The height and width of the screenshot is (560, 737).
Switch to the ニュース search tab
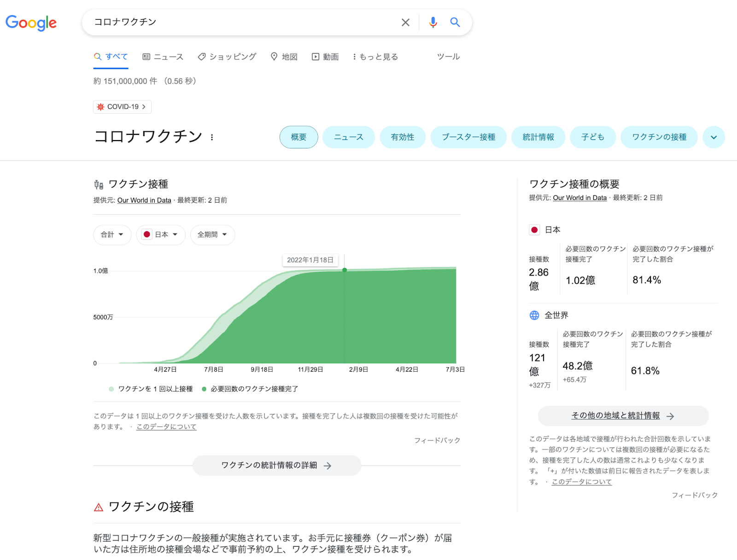163,57
